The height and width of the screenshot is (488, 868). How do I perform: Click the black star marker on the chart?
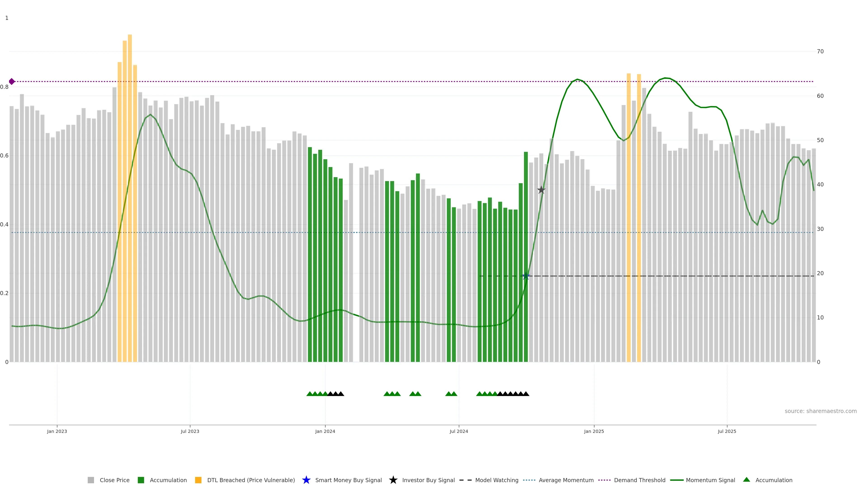point(541,190)
